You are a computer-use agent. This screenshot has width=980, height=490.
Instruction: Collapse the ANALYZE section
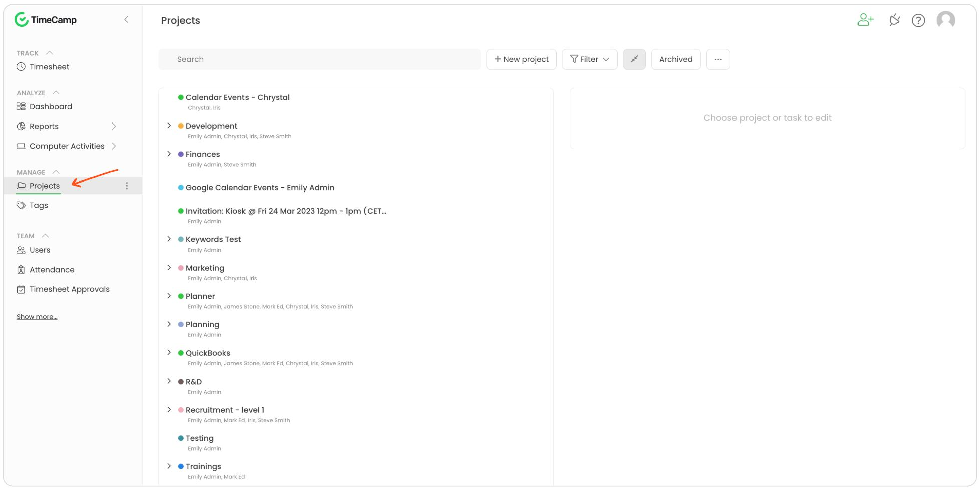point(56,93)
